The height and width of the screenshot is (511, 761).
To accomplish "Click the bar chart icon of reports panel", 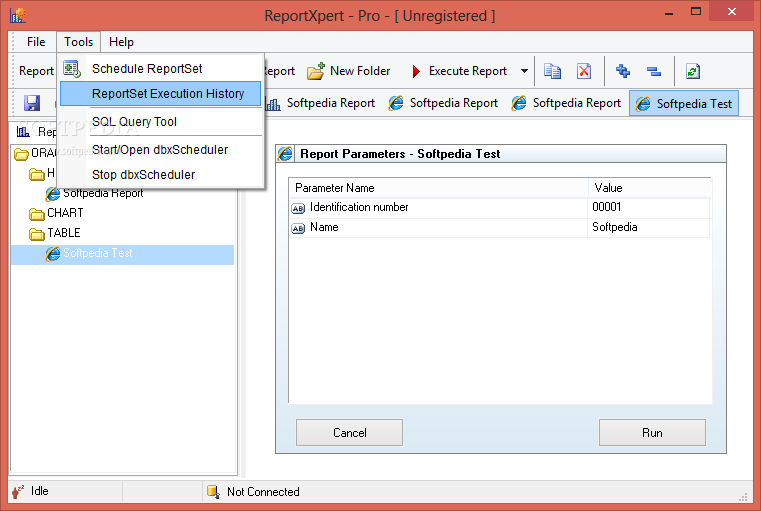I will (23, 131).
